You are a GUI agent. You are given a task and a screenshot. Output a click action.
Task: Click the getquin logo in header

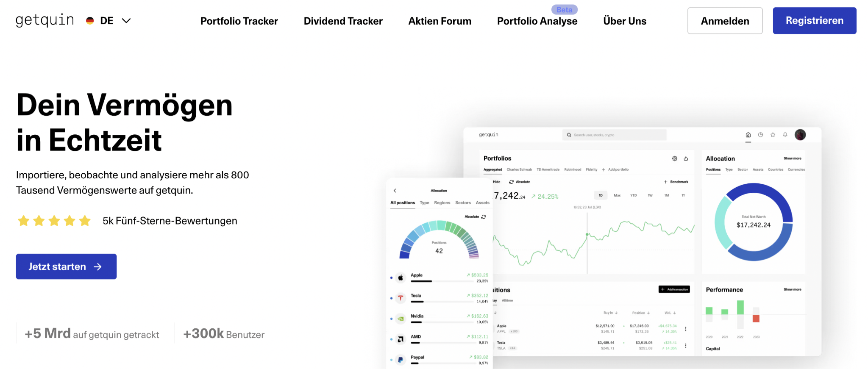coord(45,20)
